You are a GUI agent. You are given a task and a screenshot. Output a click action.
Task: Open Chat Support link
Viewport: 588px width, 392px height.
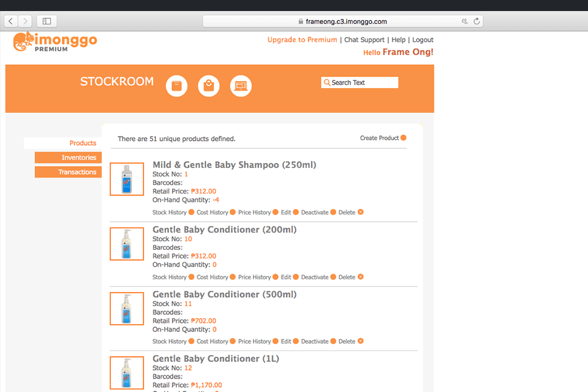[x=364, y=40]
